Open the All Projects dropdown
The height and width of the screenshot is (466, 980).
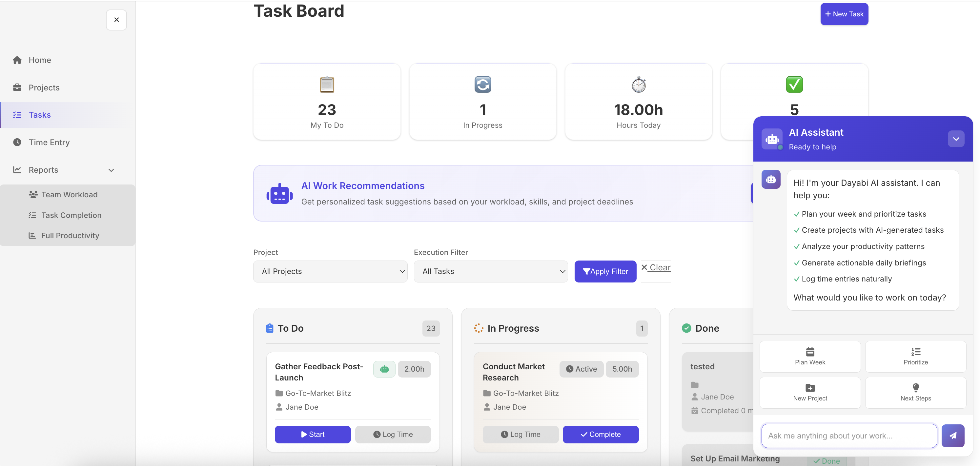pos(330,271)
